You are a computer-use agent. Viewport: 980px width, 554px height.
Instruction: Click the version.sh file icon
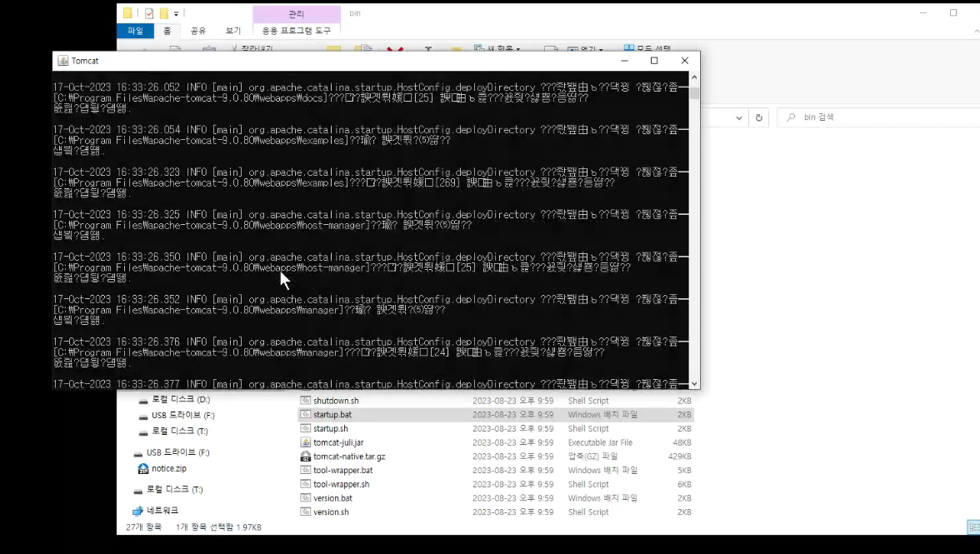click(306, 512)
